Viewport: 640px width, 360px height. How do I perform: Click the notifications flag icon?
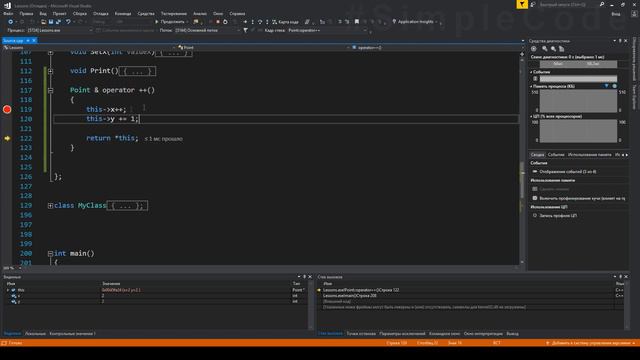[522, 4]
